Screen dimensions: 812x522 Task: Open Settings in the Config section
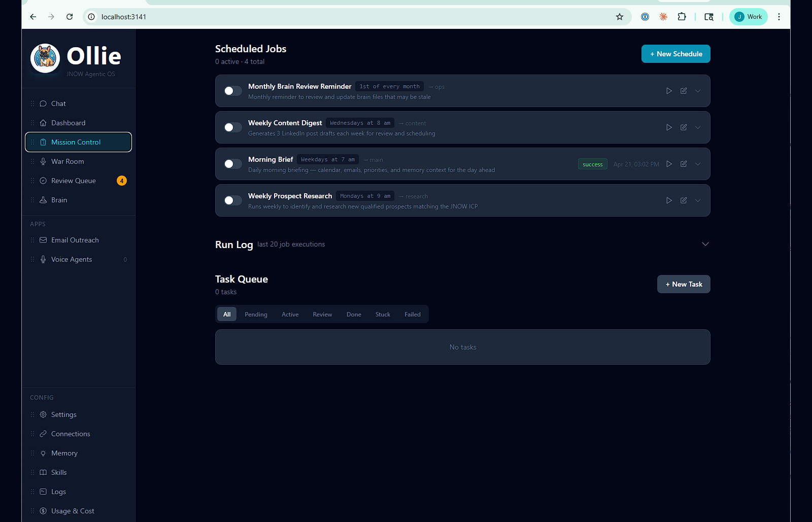(x=78, y=414)
